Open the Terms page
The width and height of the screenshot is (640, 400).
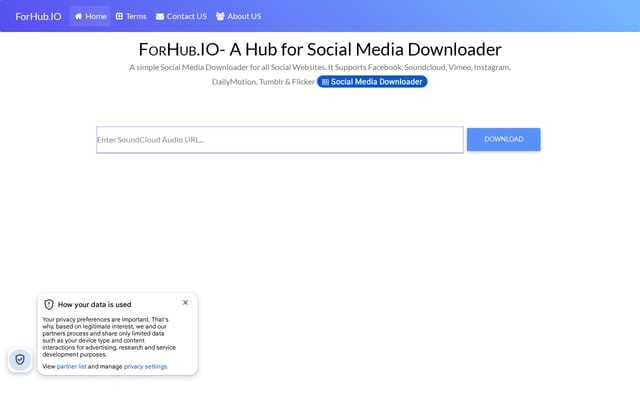coord(131,16)
